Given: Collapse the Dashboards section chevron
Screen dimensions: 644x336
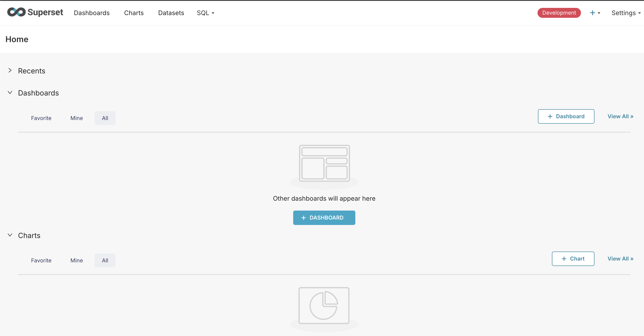Looking at the screenshot, I should (x=10, y=93).
